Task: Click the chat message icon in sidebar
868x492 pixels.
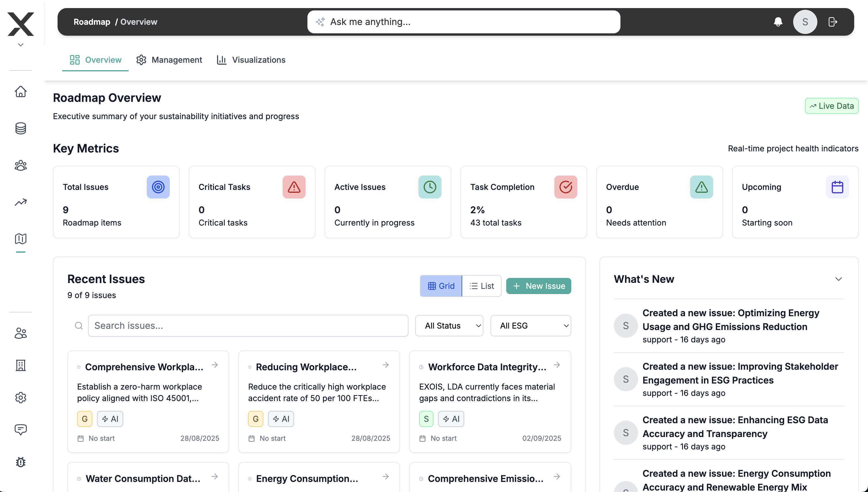Action: pyautogui.click(x=21, y=430)
